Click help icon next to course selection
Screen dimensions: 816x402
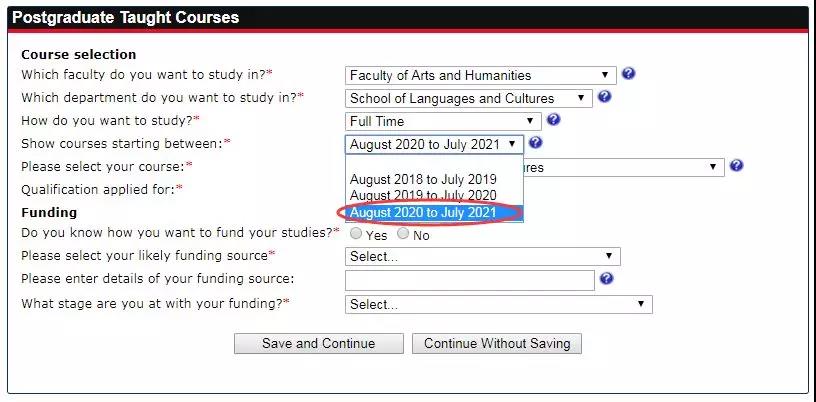[x=736, y=166]
